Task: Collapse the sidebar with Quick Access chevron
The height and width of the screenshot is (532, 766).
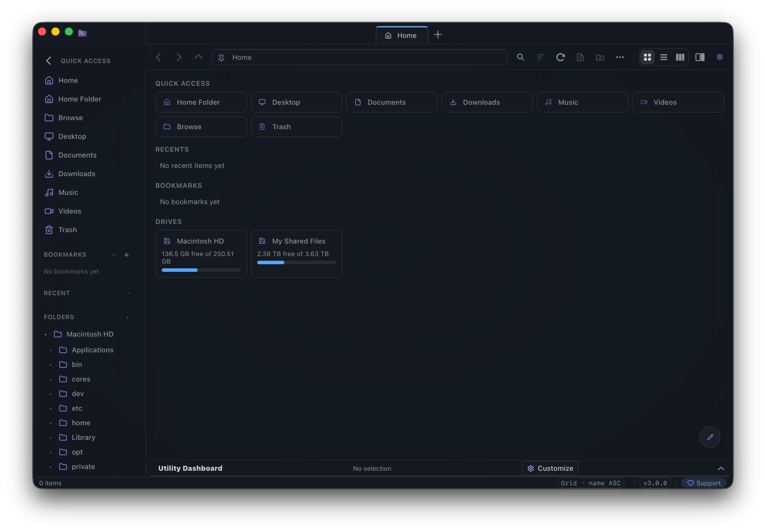Action: pyautogui.click(x=49, y=61)
